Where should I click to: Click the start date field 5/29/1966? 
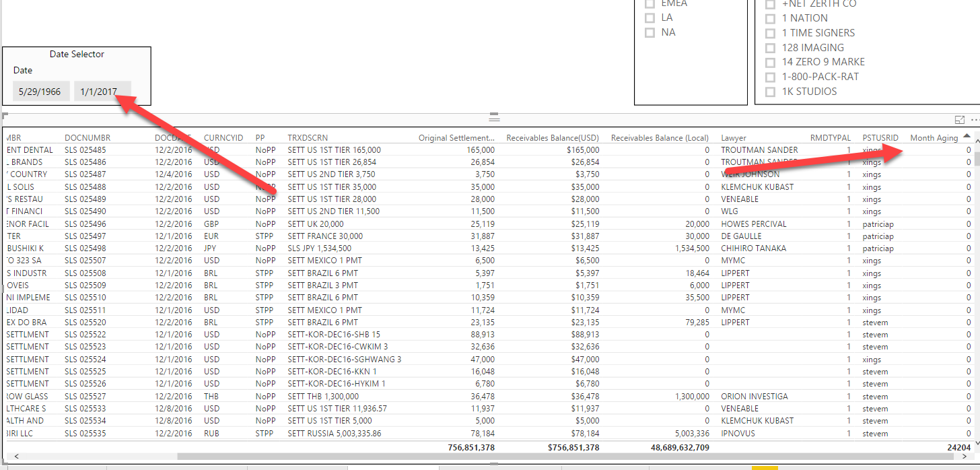click(x=41, y=92)
